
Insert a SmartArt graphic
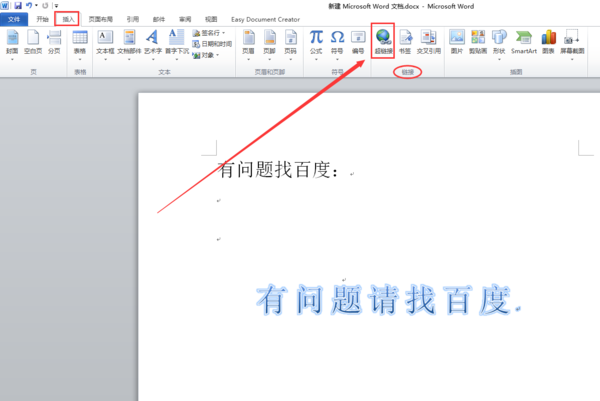click(524, 42)
